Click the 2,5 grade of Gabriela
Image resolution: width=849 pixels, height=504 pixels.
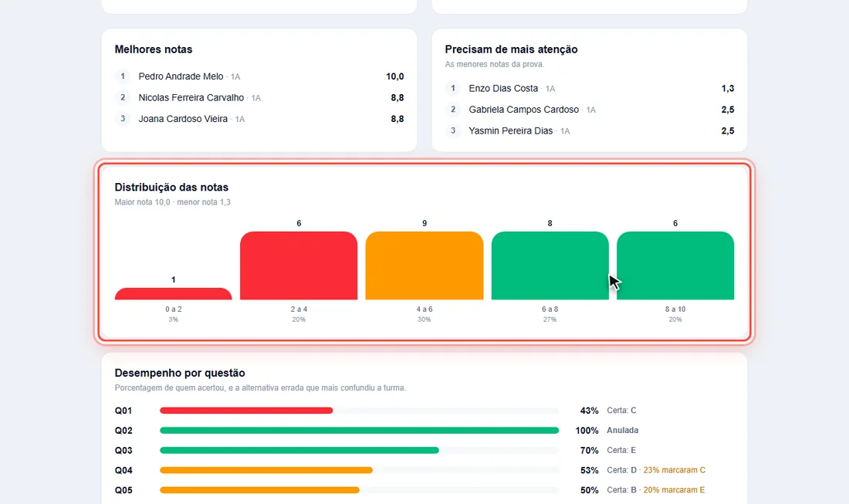click(728, 110)
